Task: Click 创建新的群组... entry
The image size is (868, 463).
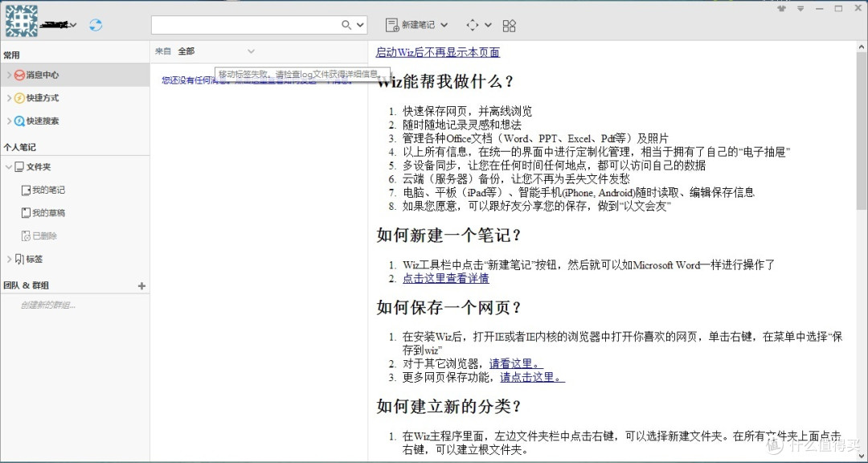Action: [48, 305]
